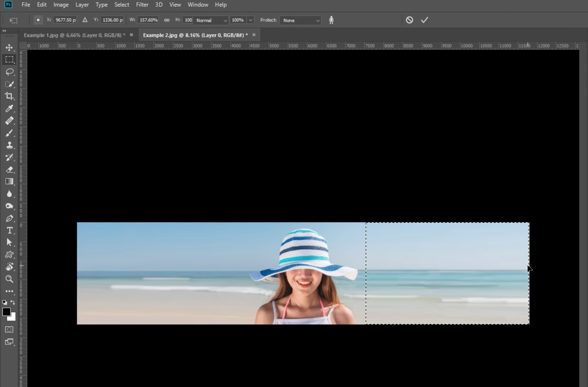This screenshot has height=387, width=588.
Task: Select the Clone Stamp tool
Action: click(9, 145)
